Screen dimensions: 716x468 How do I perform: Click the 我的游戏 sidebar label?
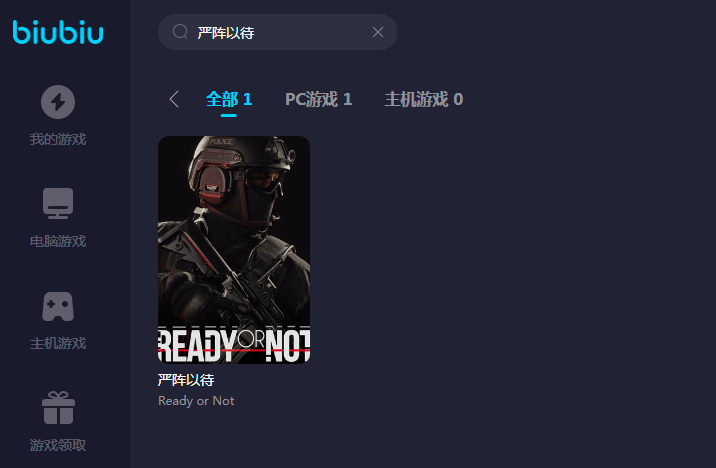(x=58, y=139)
